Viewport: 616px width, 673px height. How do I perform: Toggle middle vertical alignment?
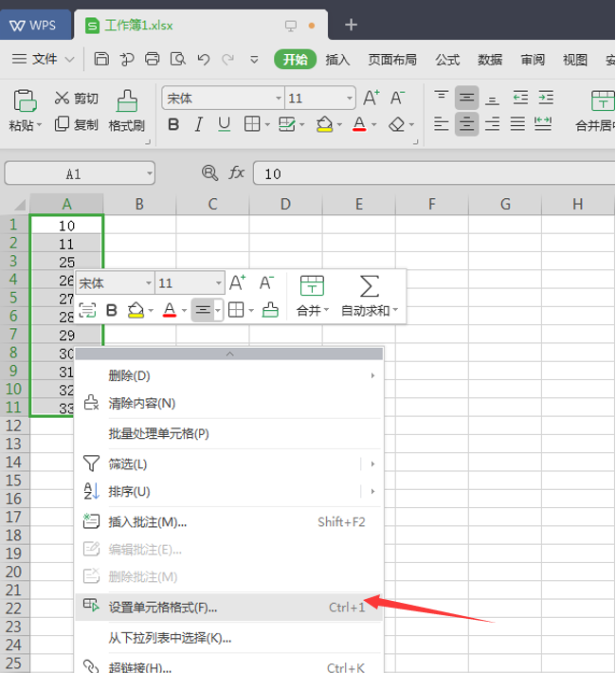[x=466, y=98]
